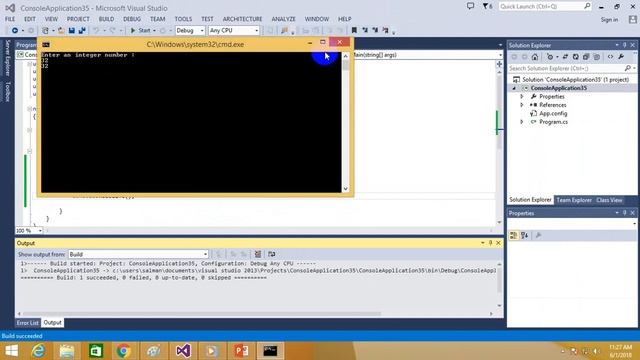Click the Home icon in Solution Explorer

[x=535, y=57]
